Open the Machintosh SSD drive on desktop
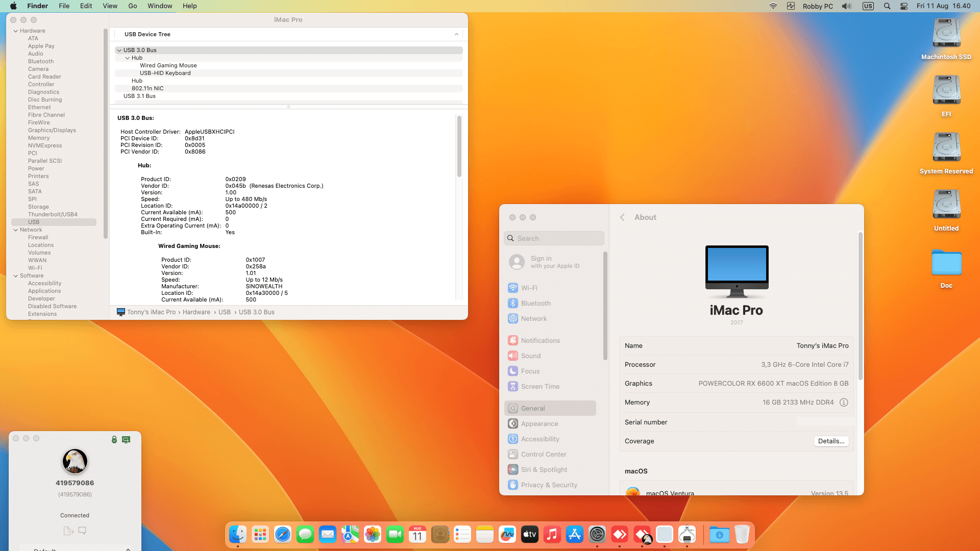Screen dimensions: 980x551 946,39
